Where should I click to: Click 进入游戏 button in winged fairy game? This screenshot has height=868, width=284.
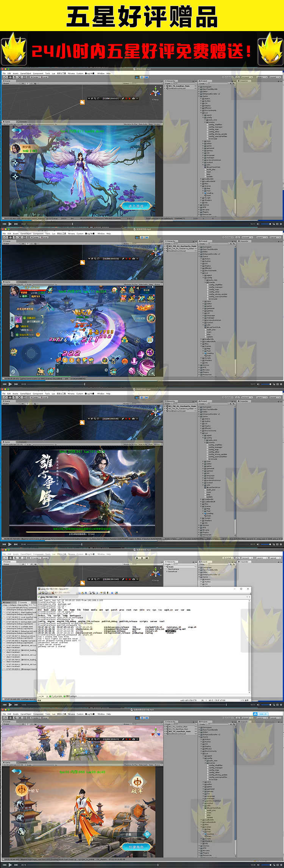click(x=136, y=206)
